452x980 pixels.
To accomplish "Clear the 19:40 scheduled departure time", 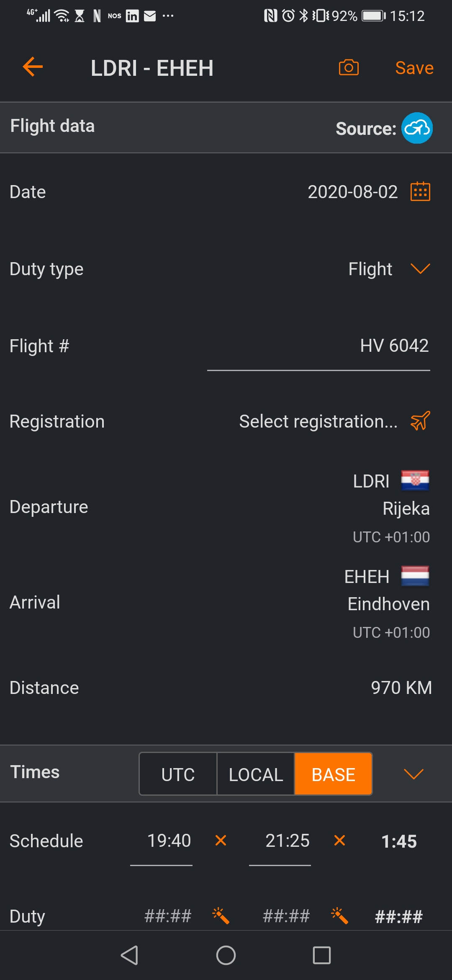I will coord(221,841).
